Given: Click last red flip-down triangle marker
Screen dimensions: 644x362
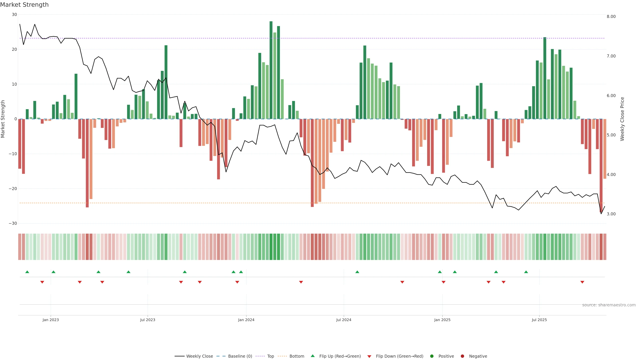Looking at the screenshot, I should tap(582, 282).
